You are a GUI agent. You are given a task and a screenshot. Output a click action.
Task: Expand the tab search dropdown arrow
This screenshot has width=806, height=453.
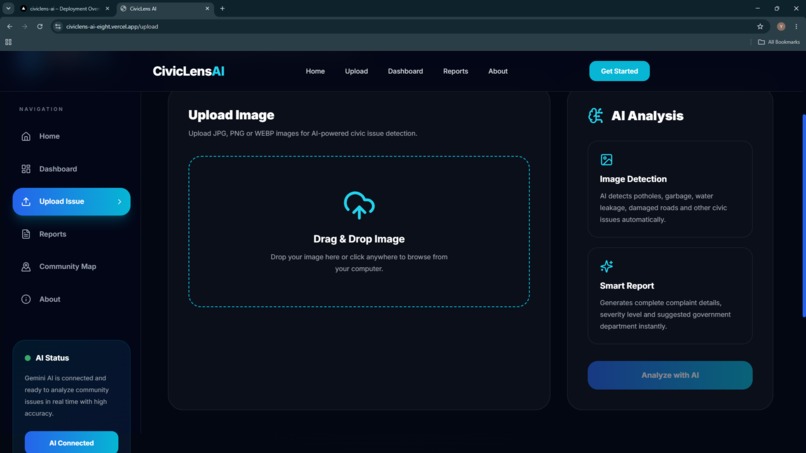point(8,8)
